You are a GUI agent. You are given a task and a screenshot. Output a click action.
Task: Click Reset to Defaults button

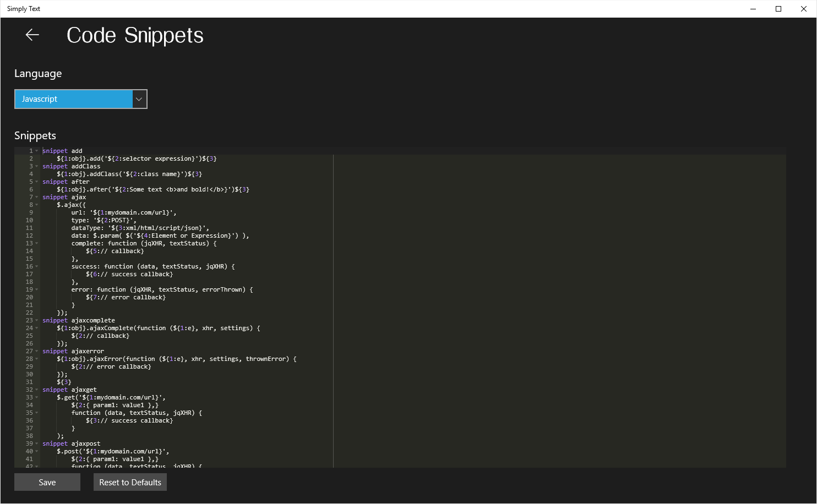[130, 483]
